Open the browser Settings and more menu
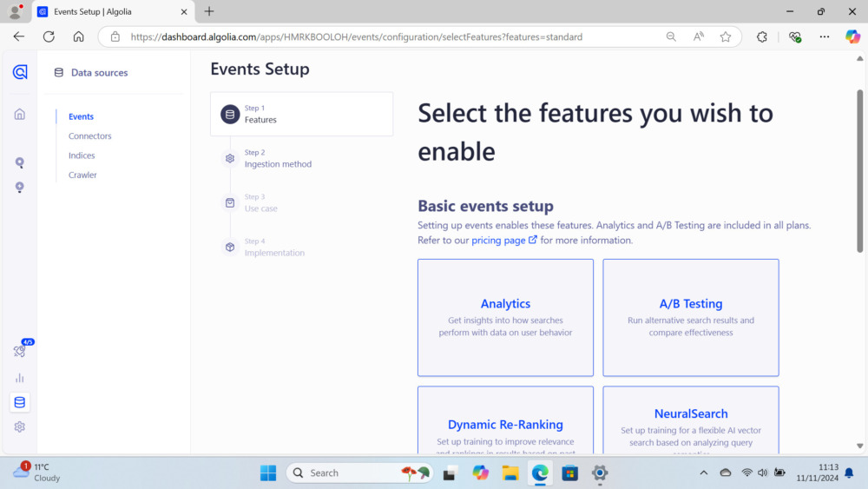The width and height of the screenshot is (868, 489). pyautogui.click(x=825, y=36)
